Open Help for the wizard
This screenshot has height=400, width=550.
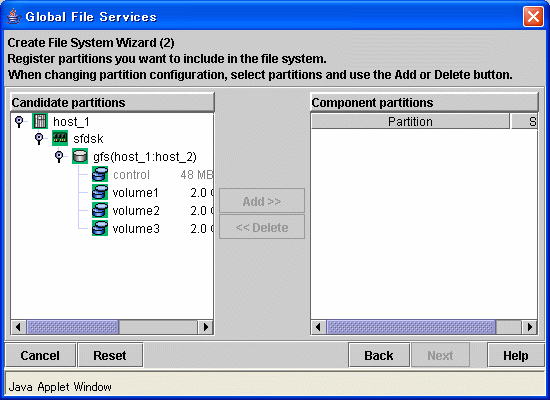tap(516, 355)
